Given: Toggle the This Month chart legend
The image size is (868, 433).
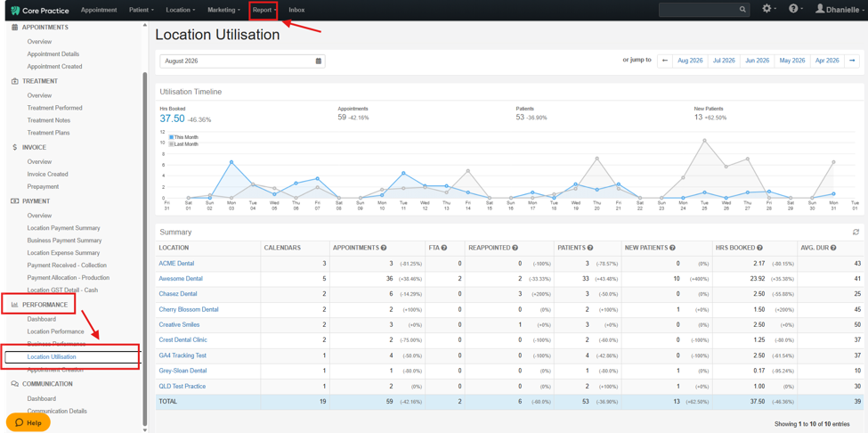Looking at the screenshot, I should pyautogui.click(x=183, y=137).
